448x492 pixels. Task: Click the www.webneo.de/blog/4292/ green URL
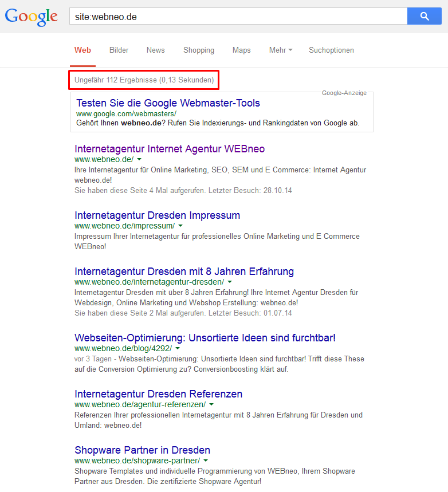tap(123, 349)
